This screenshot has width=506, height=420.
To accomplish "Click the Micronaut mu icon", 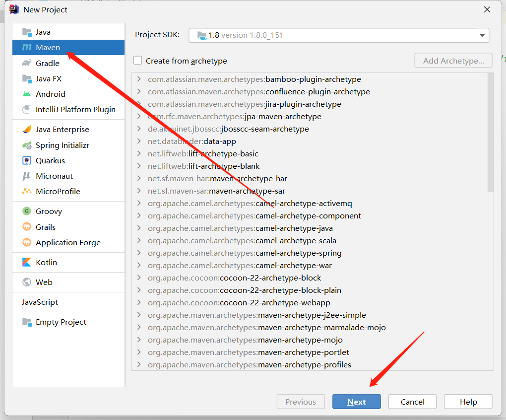I will (27, 176).
